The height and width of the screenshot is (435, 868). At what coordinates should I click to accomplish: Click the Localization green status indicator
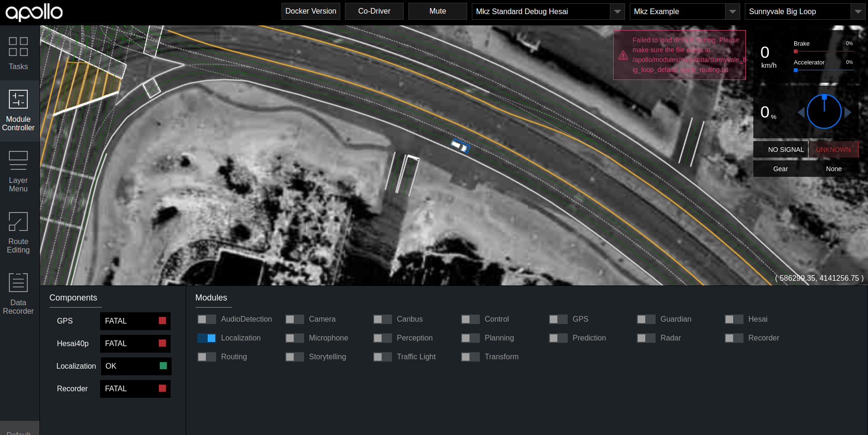(x=164, y=366)
